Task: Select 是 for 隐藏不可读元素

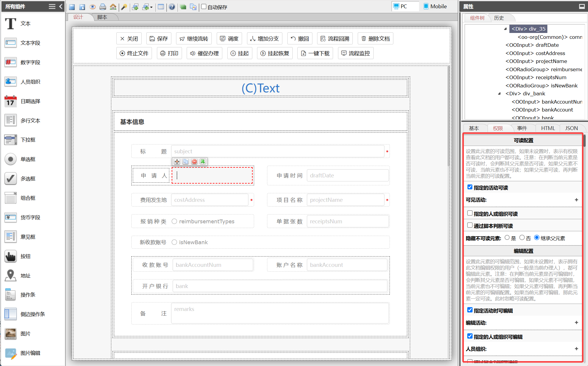Action: coord(507,238)
